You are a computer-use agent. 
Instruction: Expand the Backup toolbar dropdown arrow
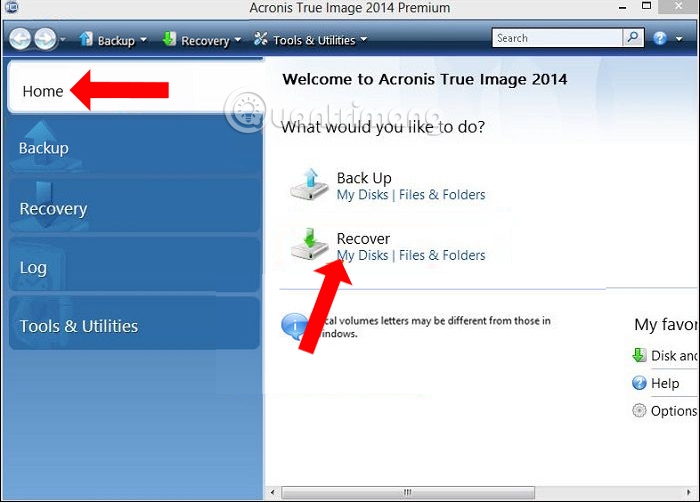tap(143, 40)
